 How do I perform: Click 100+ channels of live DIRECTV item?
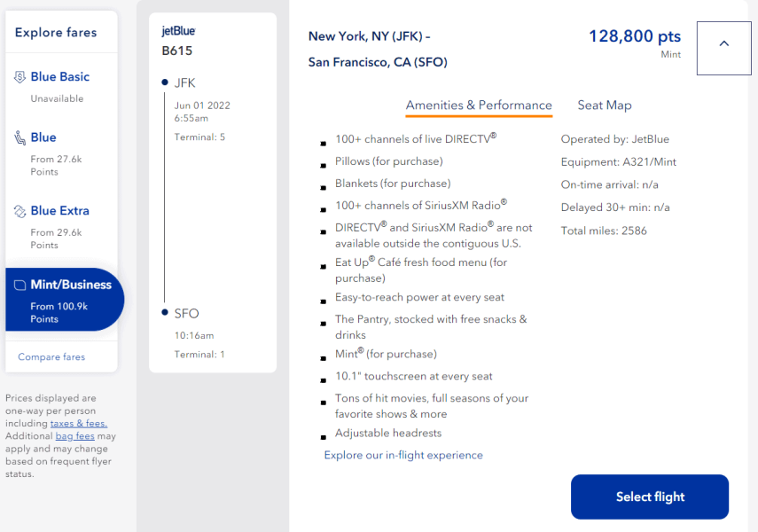[x=416, y=139]
